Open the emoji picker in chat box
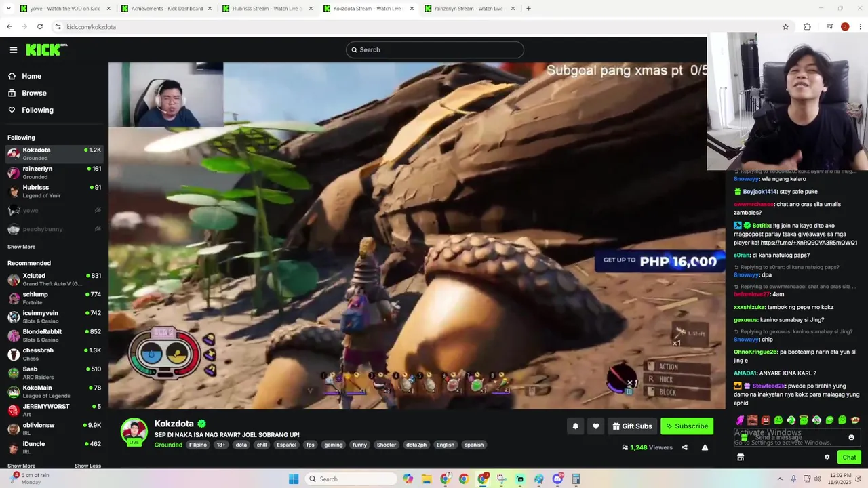Screen dimensions: 868x488 click(x=852, y=437)
